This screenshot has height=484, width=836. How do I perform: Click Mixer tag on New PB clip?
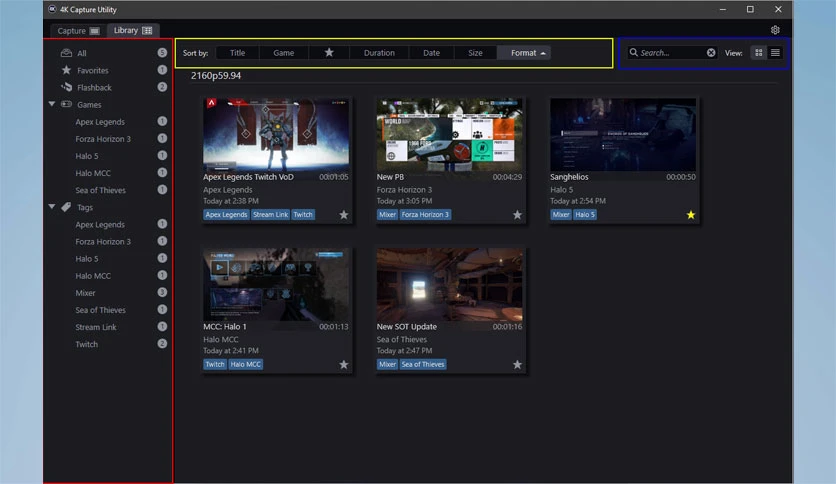tap(388, 214)
